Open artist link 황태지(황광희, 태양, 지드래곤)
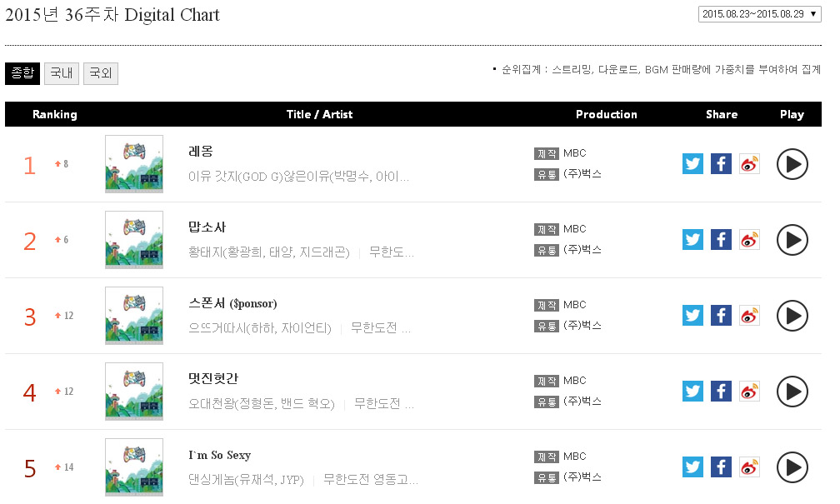This screenshot has height=504, width=840. coord(268,252)
